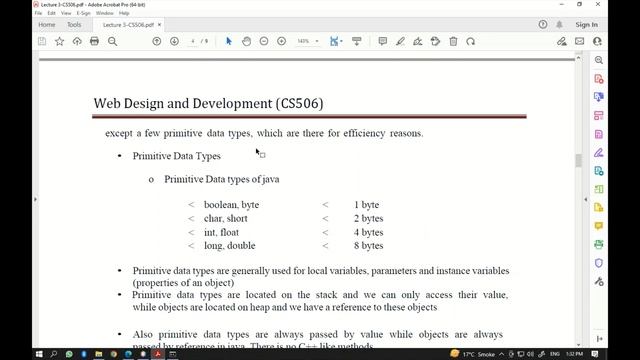Upload the file to cloud storage
Viewport: 640px width, 360px height.
coord(77,41)
